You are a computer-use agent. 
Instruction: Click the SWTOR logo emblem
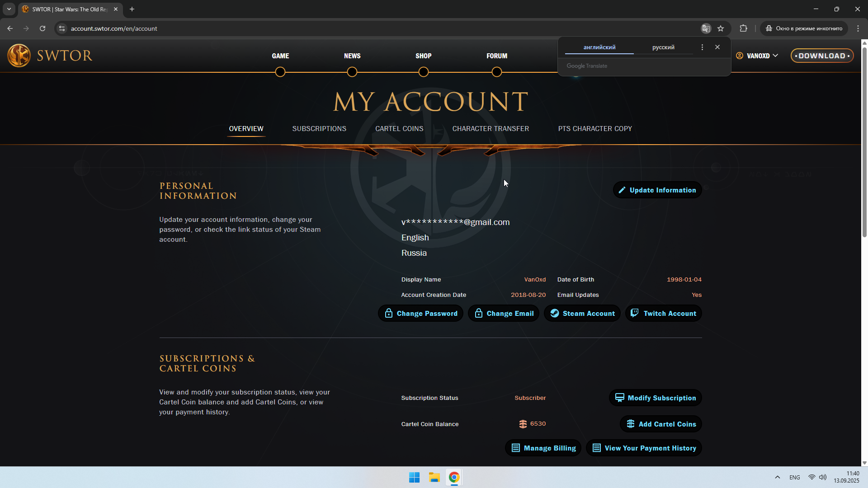[x=19, y=56]
